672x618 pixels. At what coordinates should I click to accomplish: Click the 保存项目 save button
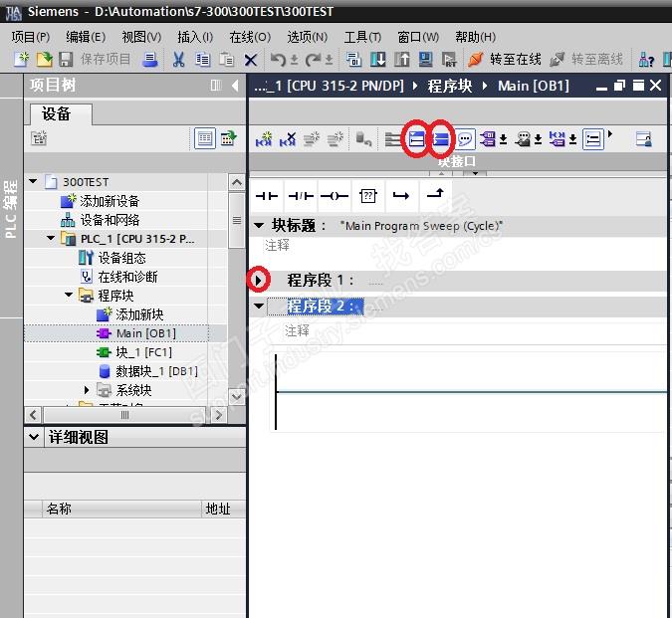pyautogui.click(x=95, y=59)
